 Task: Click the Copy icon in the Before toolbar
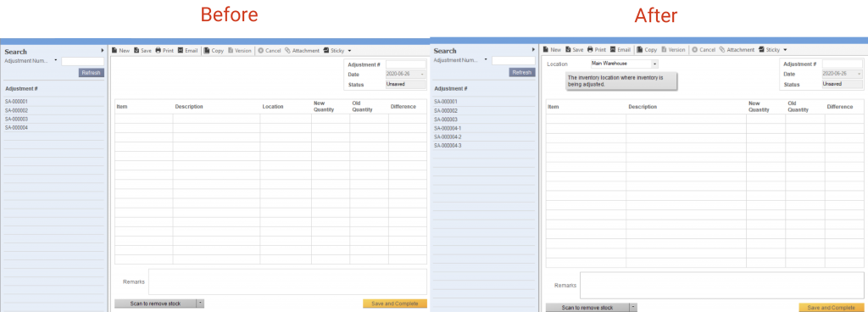207,50
